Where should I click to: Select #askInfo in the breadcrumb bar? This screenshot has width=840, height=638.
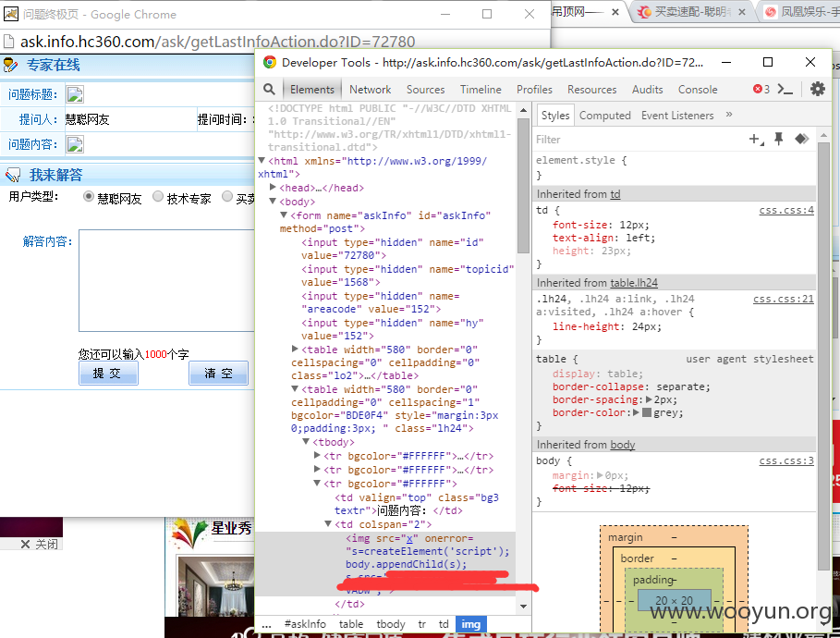pos(305,624)
